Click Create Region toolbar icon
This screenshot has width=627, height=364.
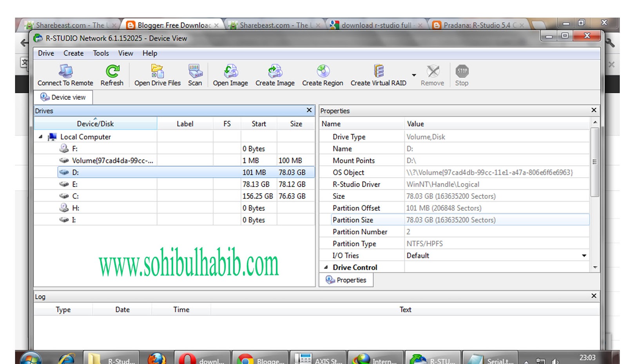point(323,75)
